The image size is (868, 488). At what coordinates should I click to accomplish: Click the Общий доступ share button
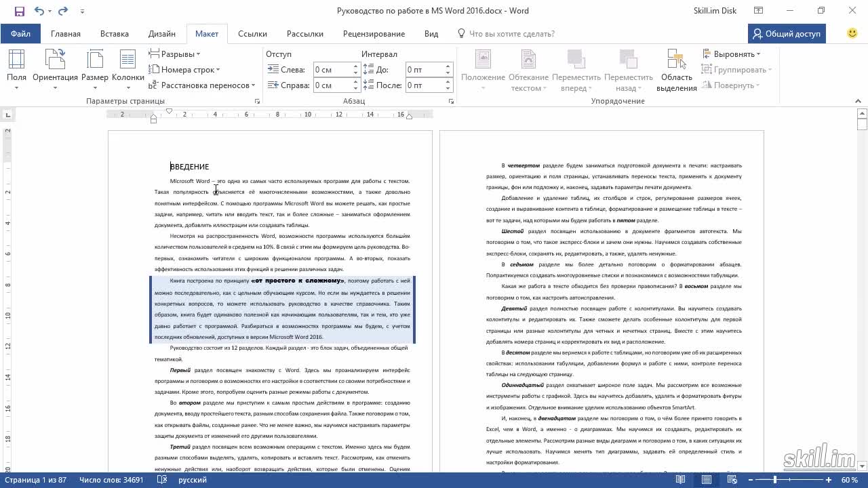click(x=787, y=34)
